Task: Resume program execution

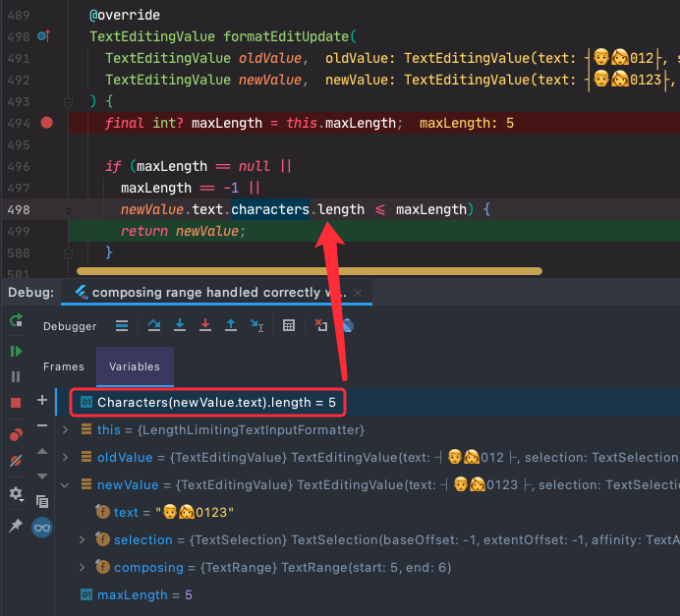Action: 16,351
